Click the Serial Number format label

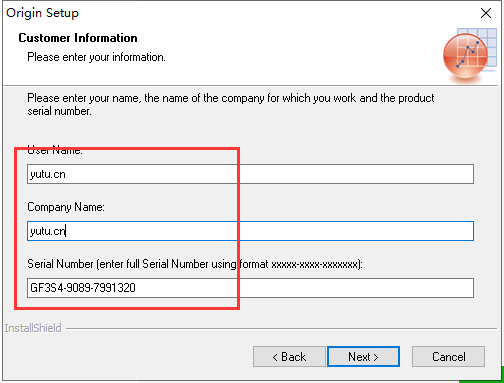click(195, 264)
